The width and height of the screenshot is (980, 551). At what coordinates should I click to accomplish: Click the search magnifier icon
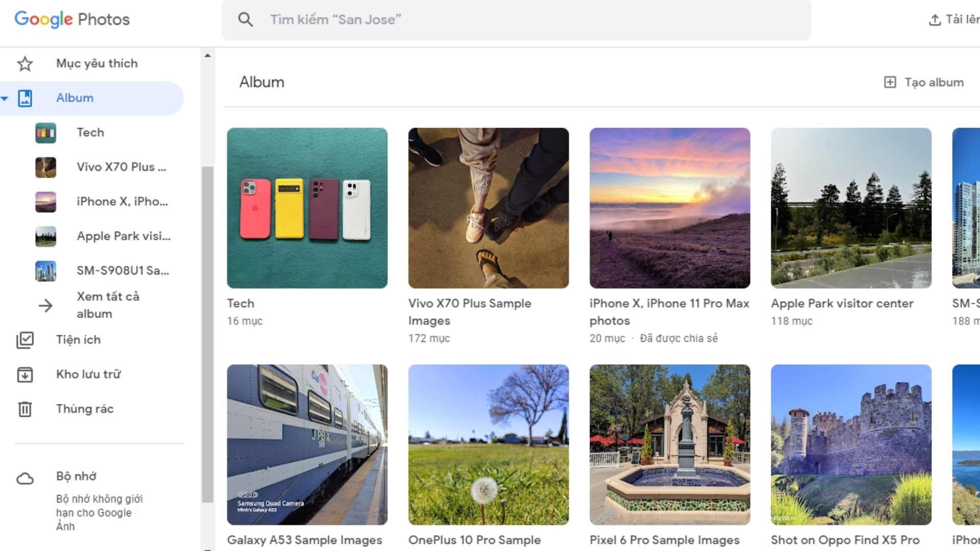246,19
